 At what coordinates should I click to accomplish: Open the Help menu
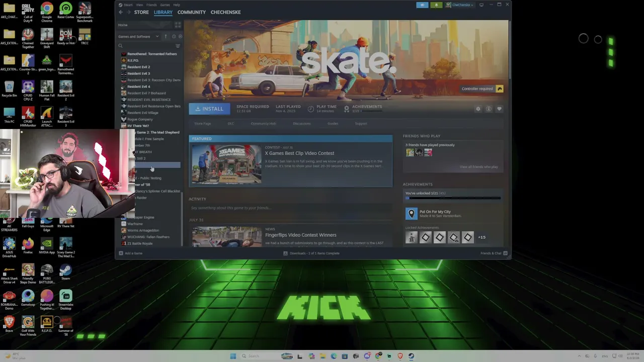point(177,5)
